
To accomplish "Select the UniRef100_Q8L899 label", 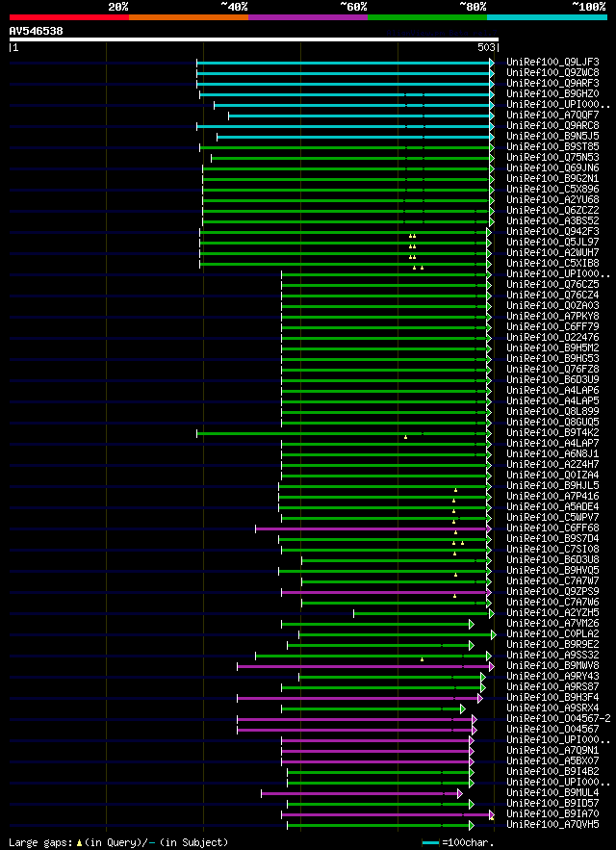I will click(552, 412).
